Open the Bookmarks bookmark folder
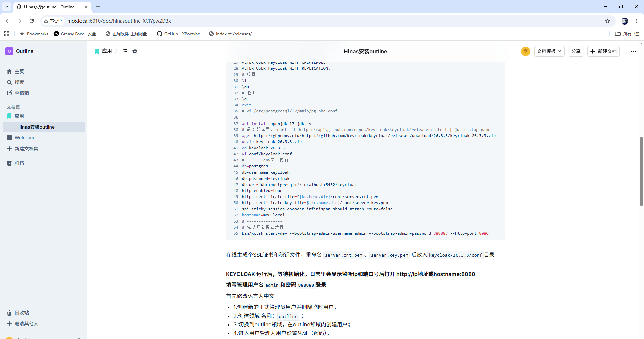The image size is (644, 339). [34, 34]
